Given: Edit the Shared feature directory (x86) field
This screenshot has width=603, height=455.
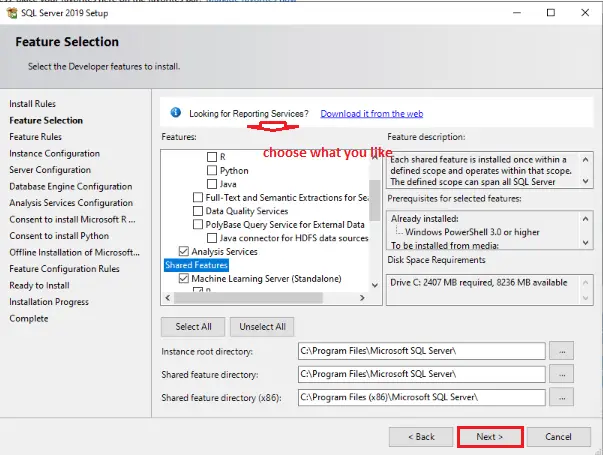Looking at the screenshot, I should 421,397.
